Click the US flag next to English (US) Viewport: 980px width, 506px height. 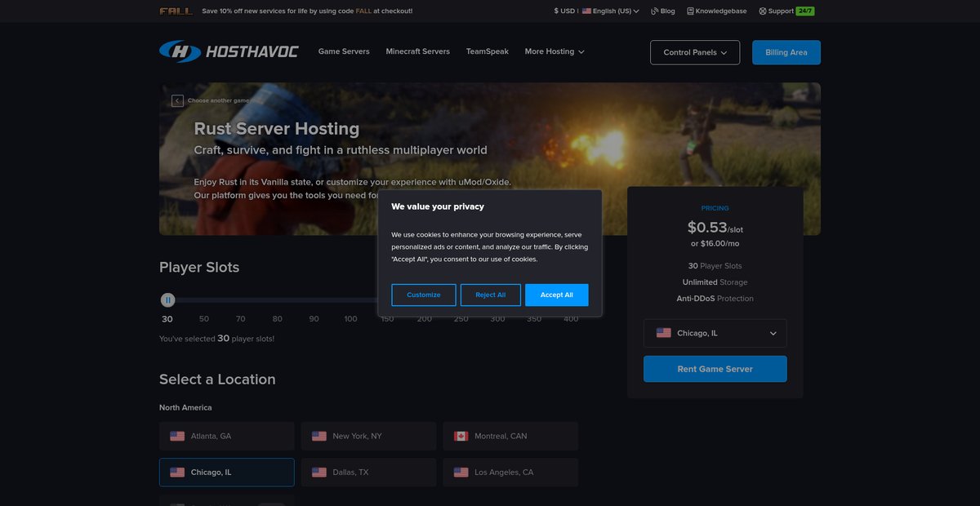[x=586, y=11]
